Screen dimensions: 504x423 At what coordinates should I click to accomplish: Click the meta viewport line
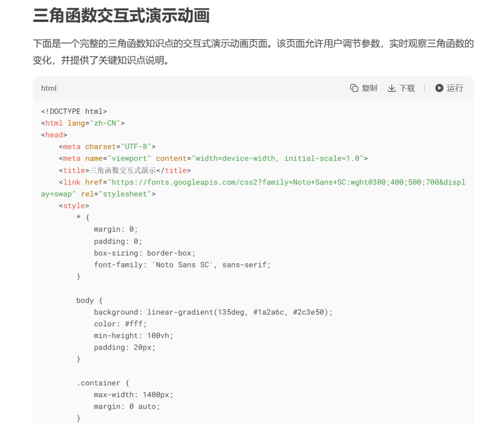tap(213, 158)
